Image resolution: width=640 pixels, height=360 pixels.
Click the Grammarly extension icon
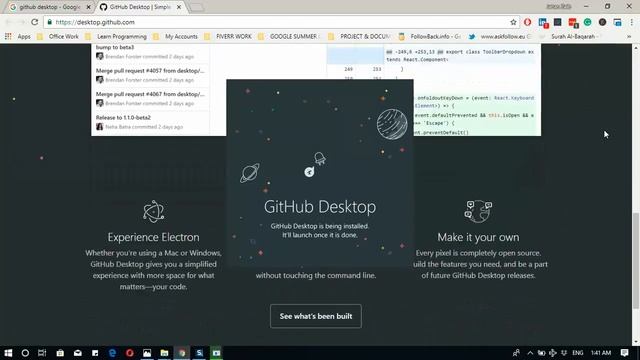pos(587,22)
